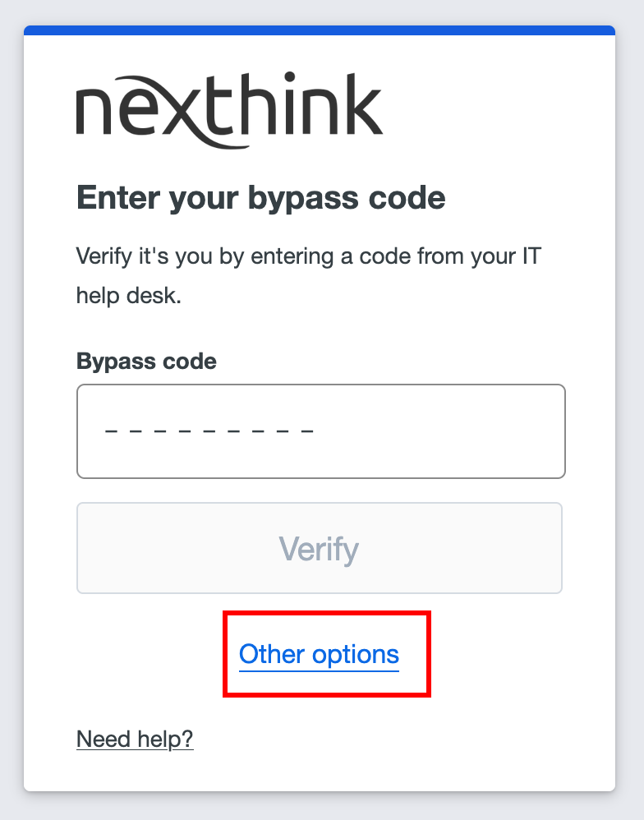Choose Other options for verification

pos(319,655)
